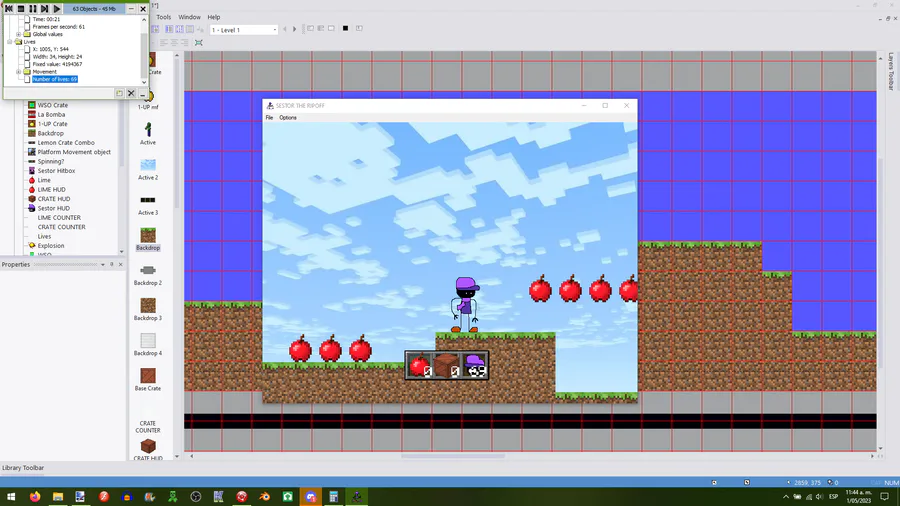This screenshot has height=506, width=900.
Task: Select CRATE HUD in the object tree
Action: [54, 198]
